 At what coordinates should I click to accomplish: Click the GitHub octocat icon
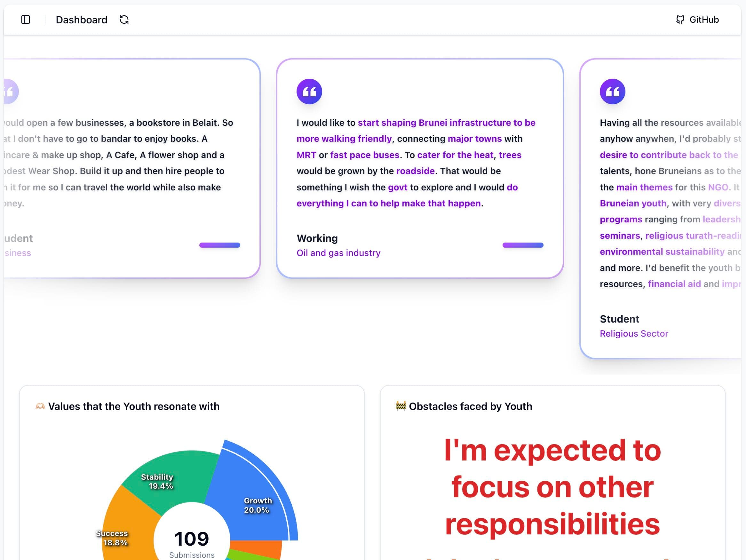[x=680, y=20]
